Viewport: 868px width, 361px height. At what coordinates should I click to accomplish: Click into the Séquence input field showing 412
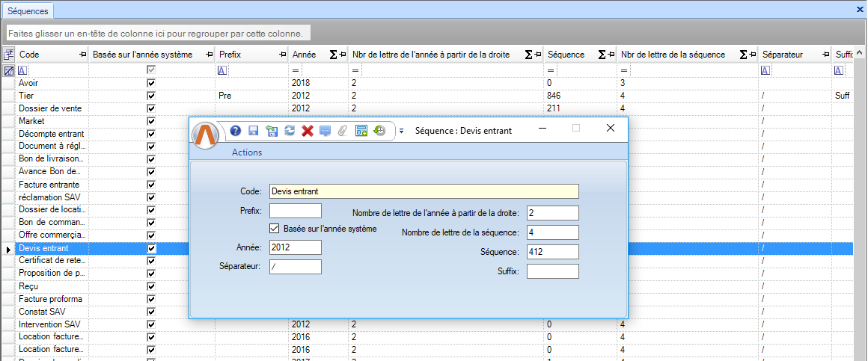(552, 252)
